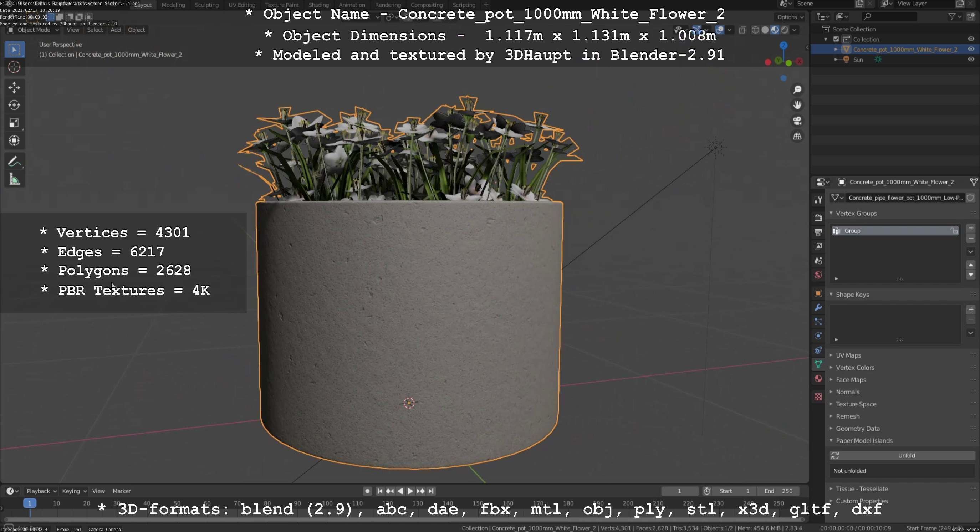Toggle camera view with the camera icon

797,121
